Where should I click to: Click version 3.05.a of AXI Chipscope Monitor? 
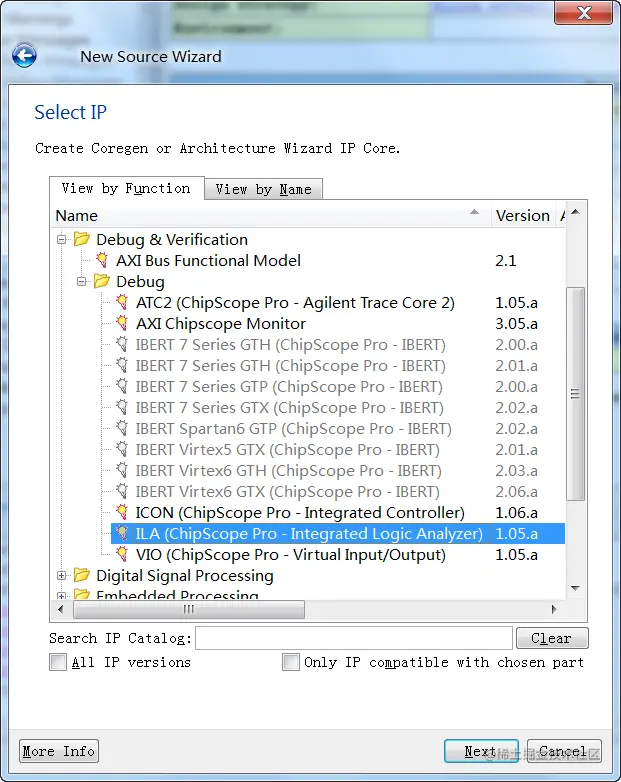[516, 323]
